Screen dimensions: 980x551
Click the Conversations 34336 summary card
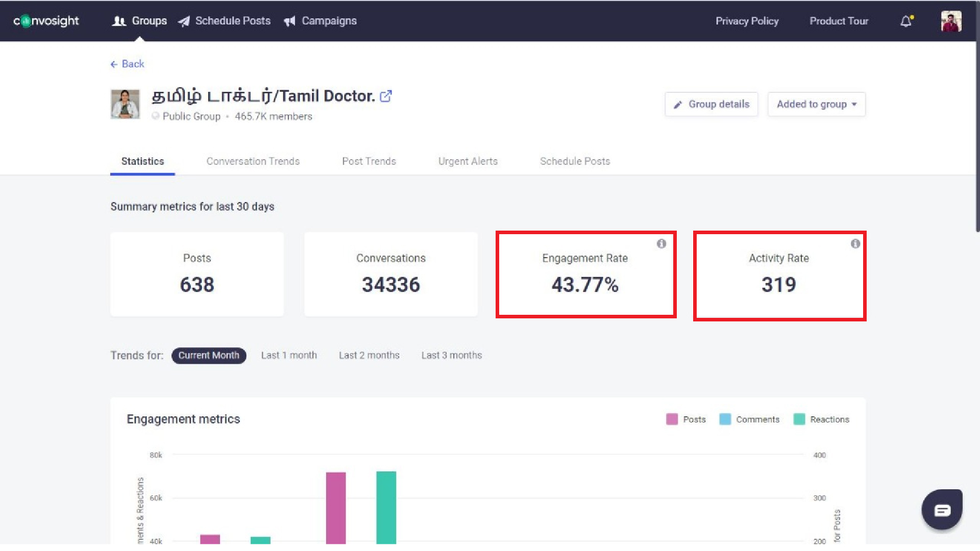pos(391,274)
